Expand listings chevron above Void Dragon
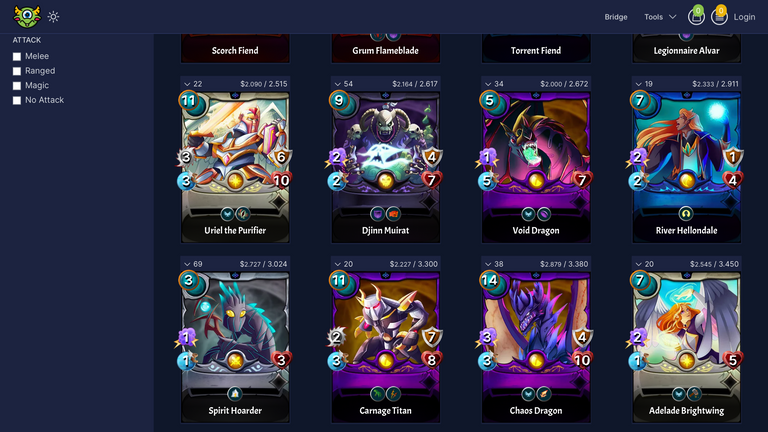 pyautogui.click(x=488, y=84)
